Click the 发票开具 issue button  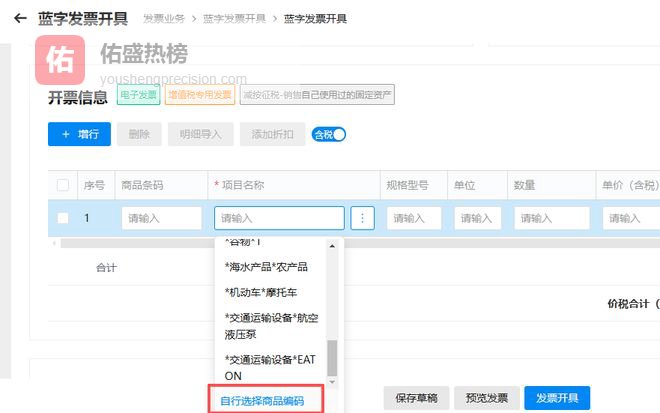click(557, 397)
